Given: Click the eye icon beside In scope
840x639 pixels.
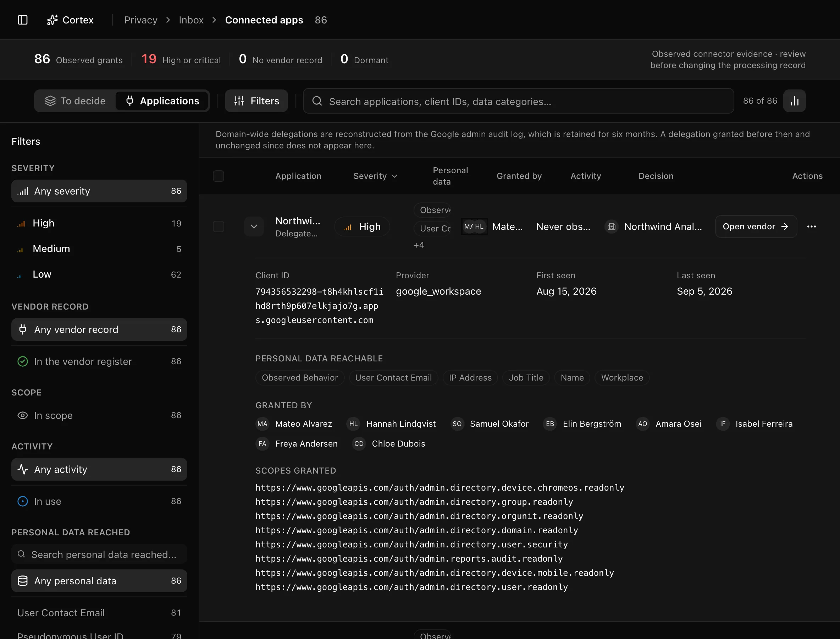Looking at the screenshot, I should (x=23, y=415).
